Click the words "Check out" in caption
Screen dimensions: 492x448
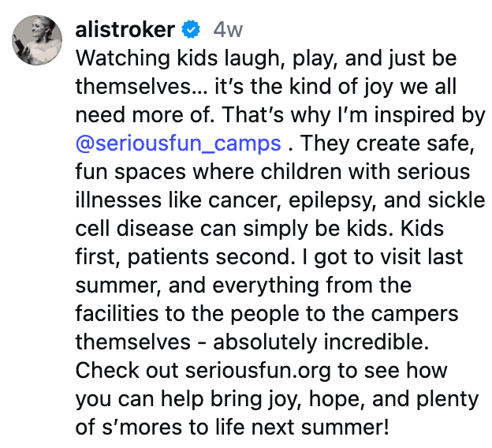(126, 370)
